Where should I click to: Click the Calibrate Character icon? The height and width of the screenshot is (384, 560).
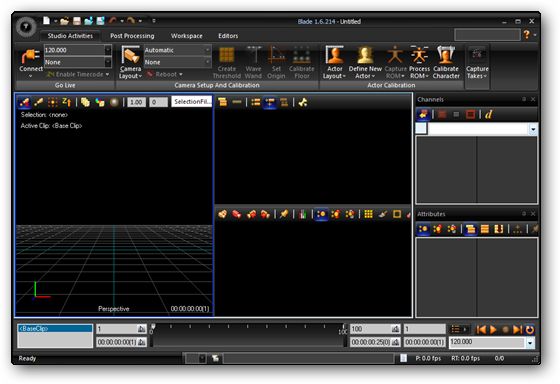coord(446,55)
